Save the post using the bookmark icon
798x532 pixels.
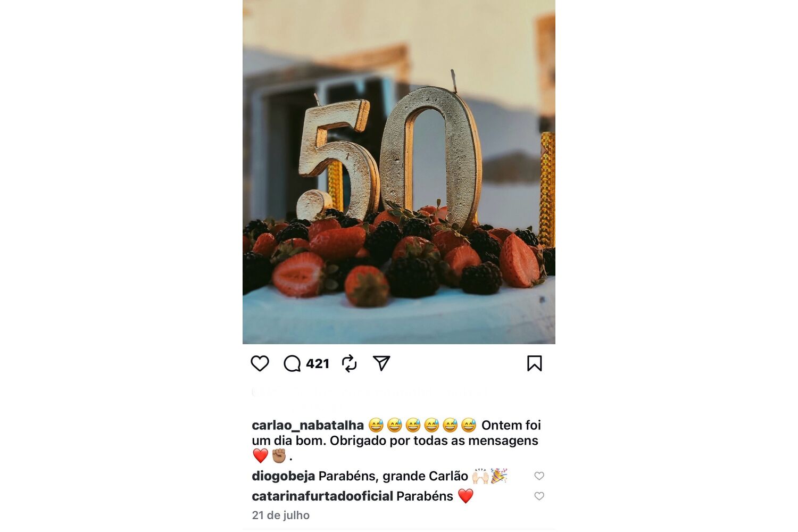pyautogui.click(x=534, y=363)
